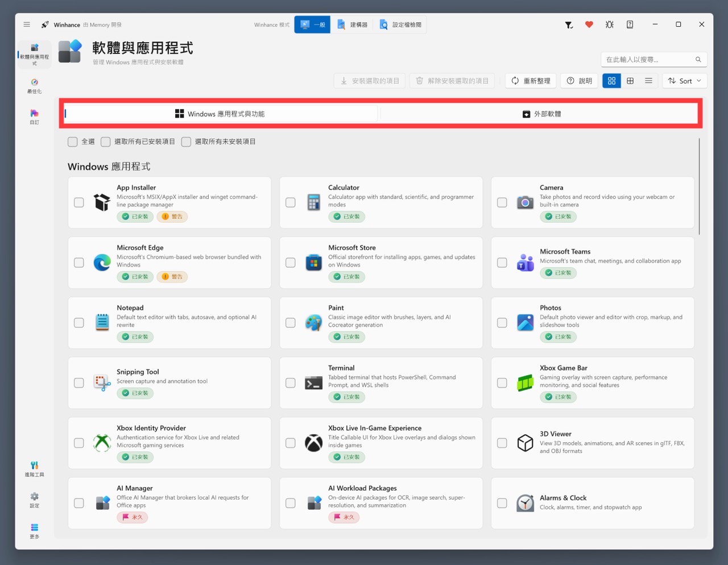Image resolution: width=728 pixels, height=565 pixels.
Task: Click the vertical scrollbar of app list
Action: click(699, 186)
